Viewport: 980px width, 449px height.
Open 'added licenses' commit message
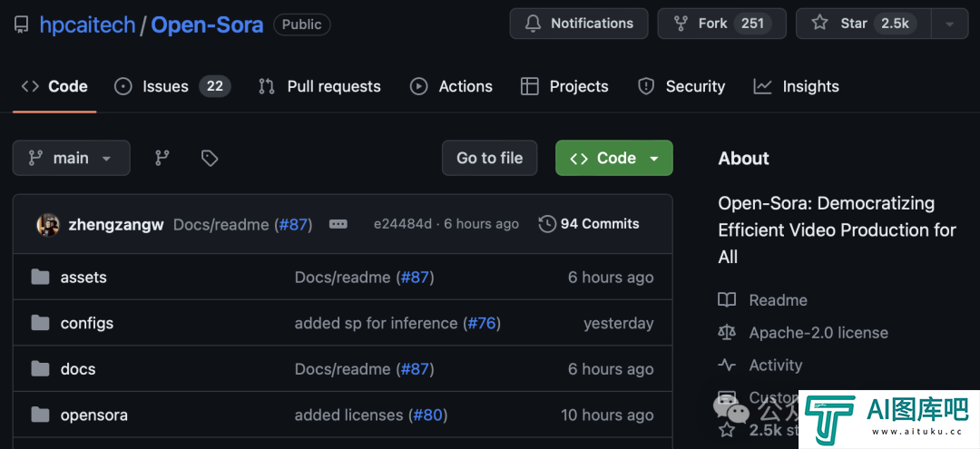(348, 415)
